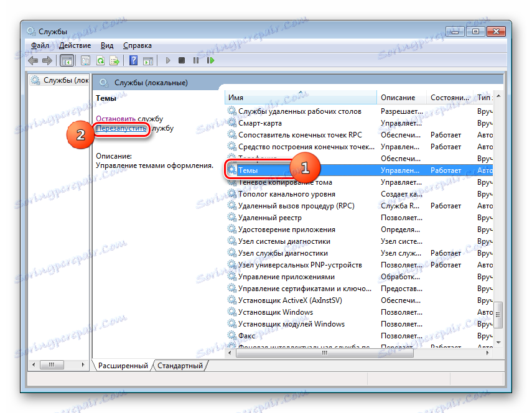Sort by the Тип column header
The width and height of the screenshot is (532, 413).
coord(483,98)
